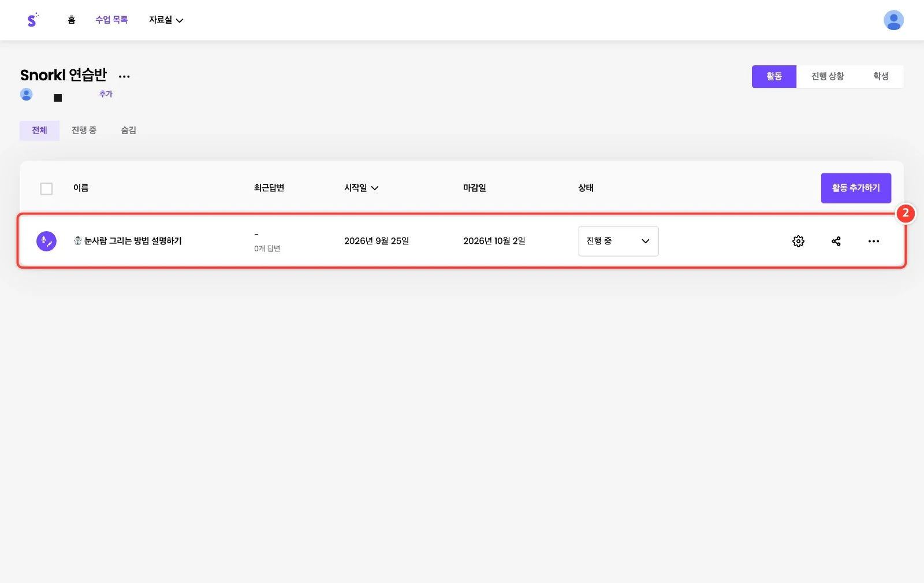
Task: Open the user profile avatar menu
Action: (893, 20)
